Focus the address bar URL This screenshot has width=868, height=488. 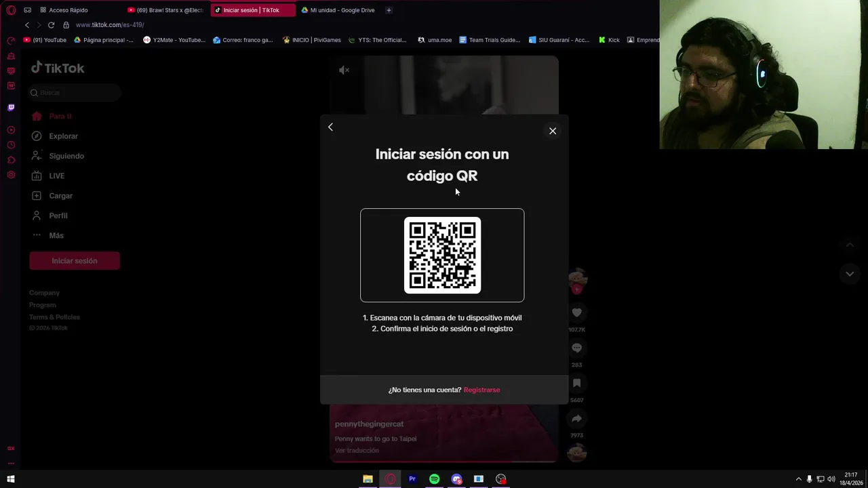pyautogui.click(x=110, y=25)
